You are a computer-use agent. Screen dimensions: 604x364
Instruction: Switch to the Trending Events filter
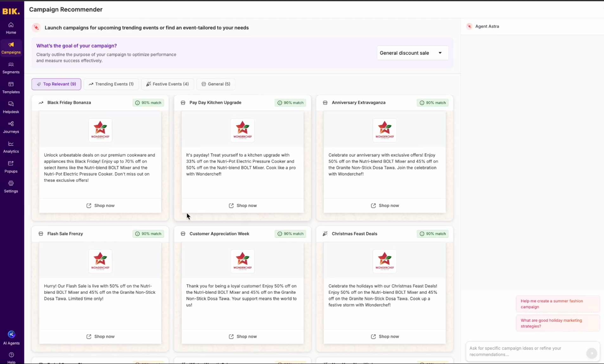(x=111, y=84)
